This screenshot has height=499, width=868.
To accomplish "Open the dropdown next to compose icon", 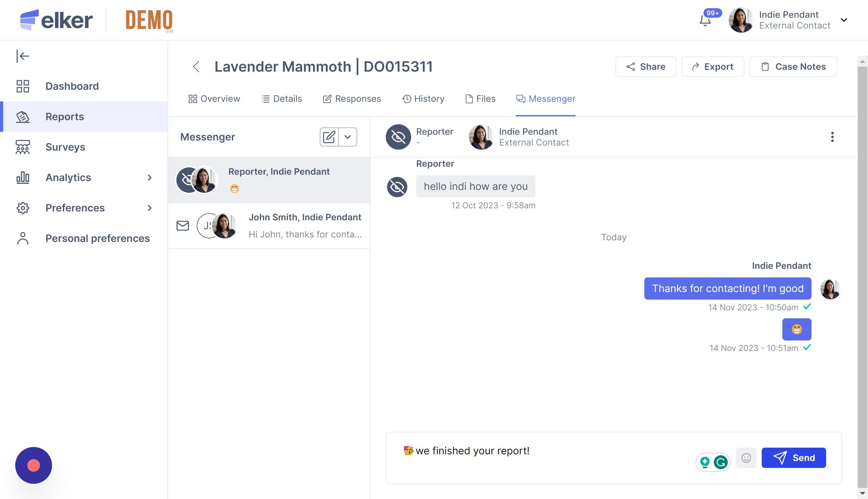I will click(348, 137).
